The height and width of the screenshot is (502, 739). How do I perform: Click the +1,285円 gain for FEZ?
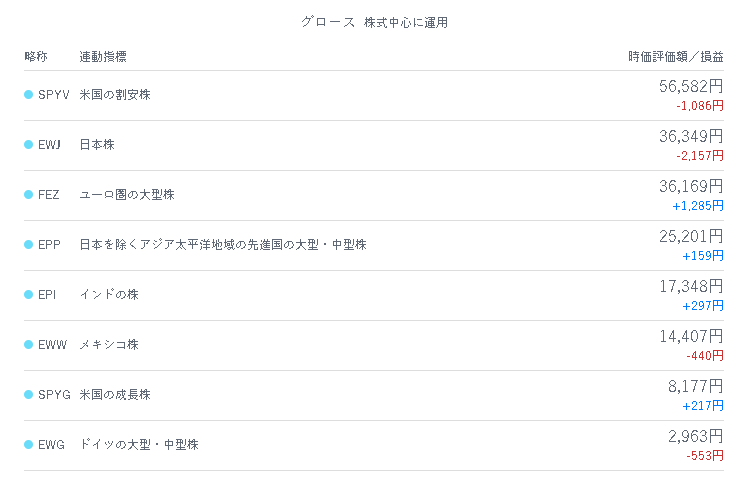tap(698, 206)
